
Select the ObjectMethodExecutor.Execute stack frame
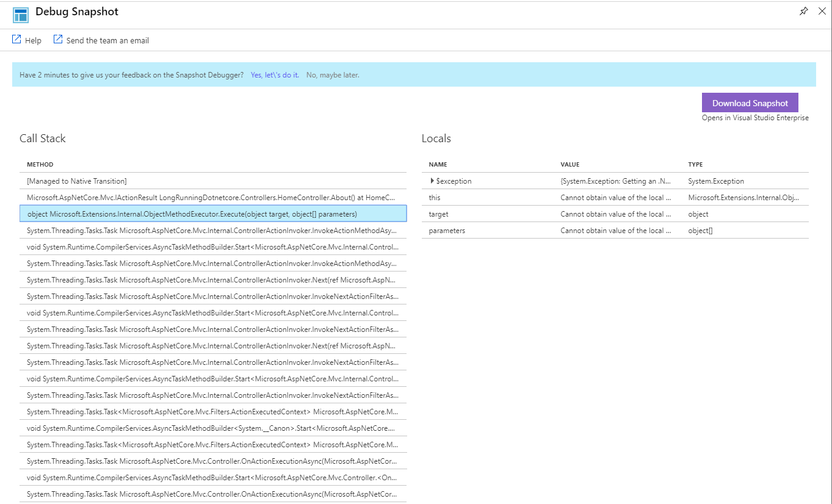click(214, 214)
